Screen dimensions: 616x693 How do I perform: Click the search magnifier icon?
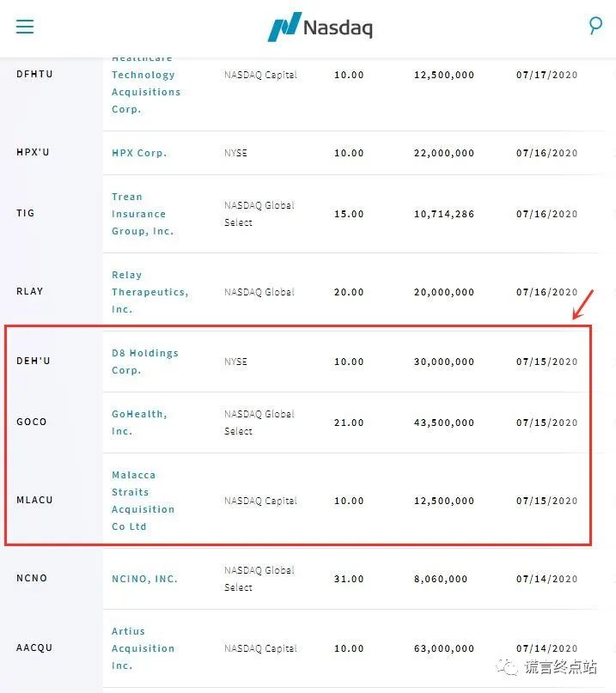point(595,26)
